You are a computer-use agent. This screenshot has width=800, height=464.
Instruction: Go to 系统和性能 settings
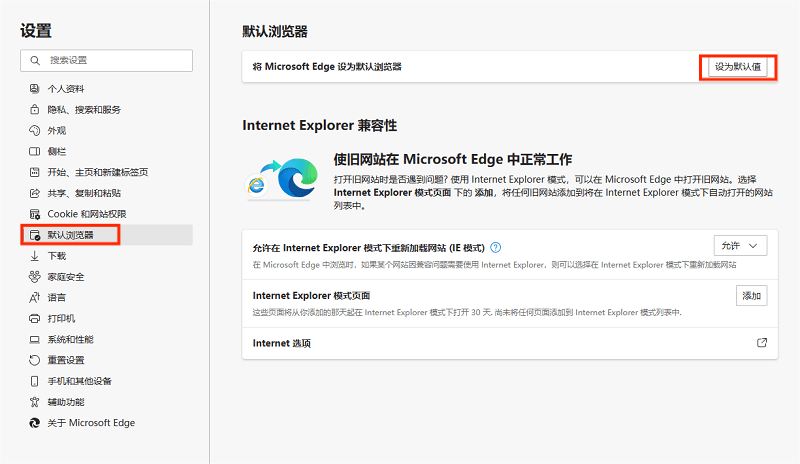(107, 339)
